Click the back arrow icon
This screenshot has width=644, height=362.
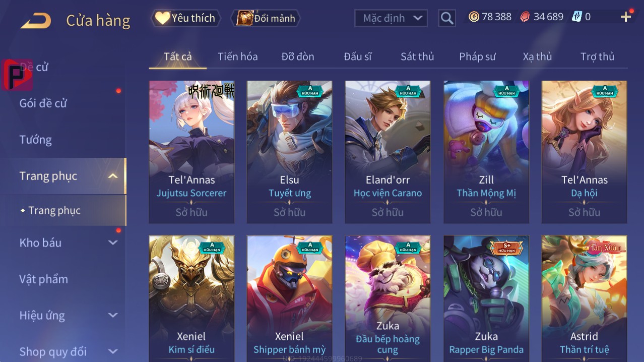pos(36,21)
